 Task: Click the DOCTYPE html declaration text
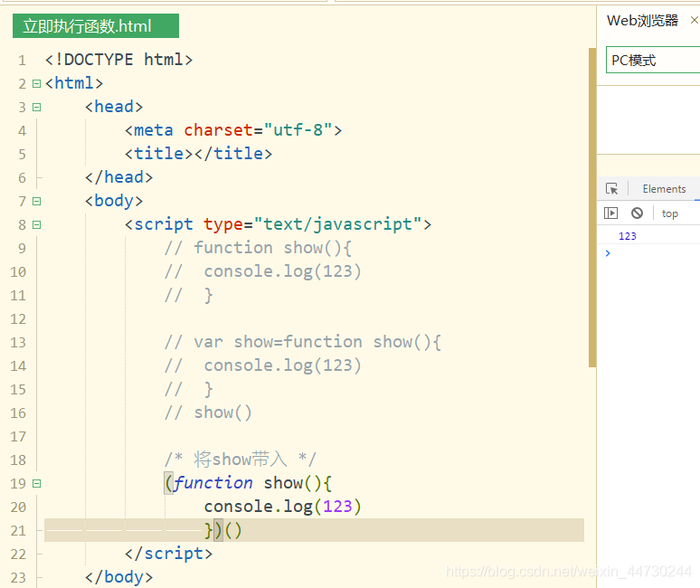[118, 60]
